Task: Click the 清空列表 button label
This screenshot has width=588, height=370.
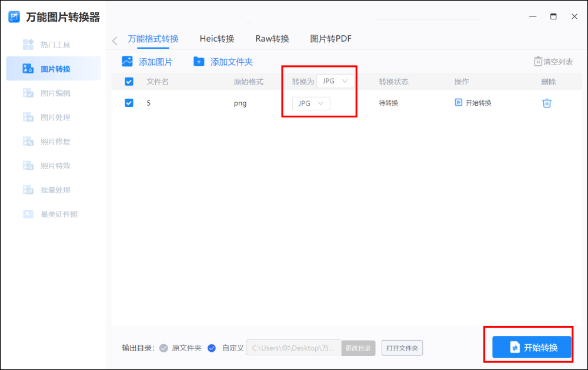Action: pyautogui.click(x=558, y=62)
